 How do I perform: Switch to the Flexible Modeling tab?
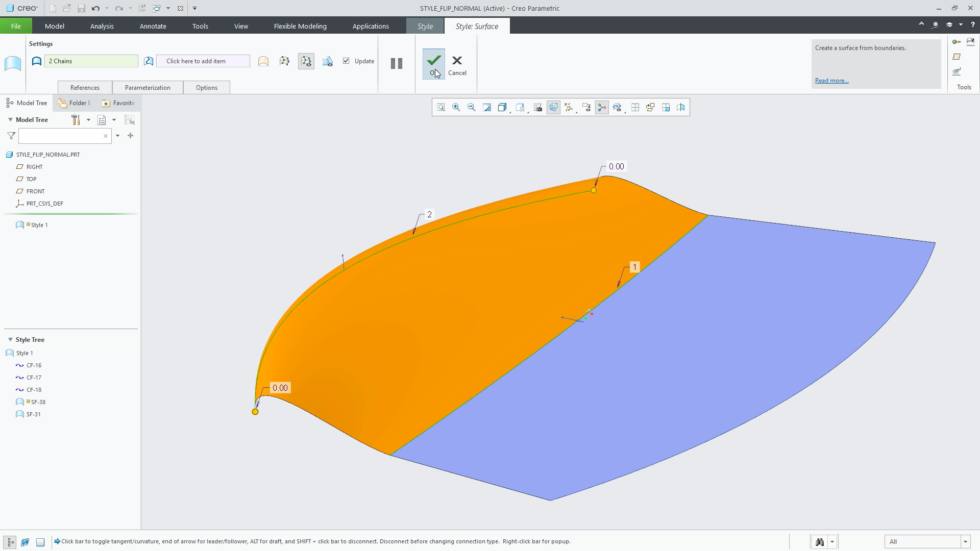(x=300, y=26)
